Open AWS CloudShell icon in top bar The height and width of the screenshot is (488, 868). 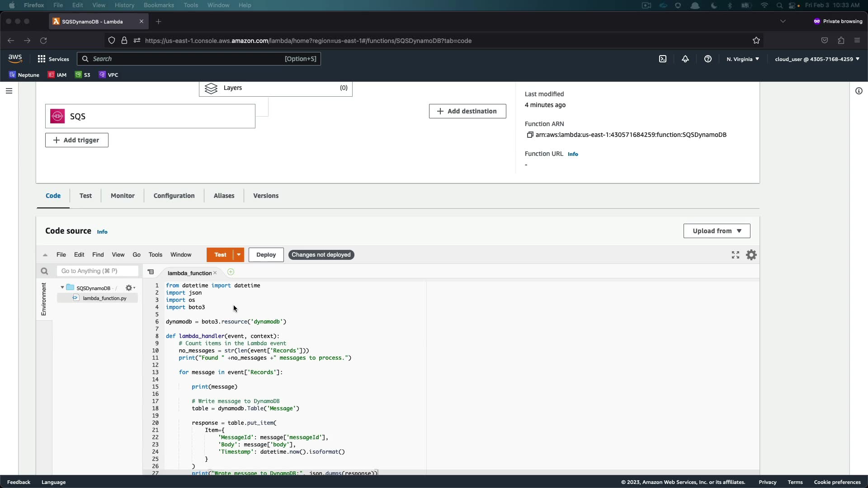tap(663, 59)
